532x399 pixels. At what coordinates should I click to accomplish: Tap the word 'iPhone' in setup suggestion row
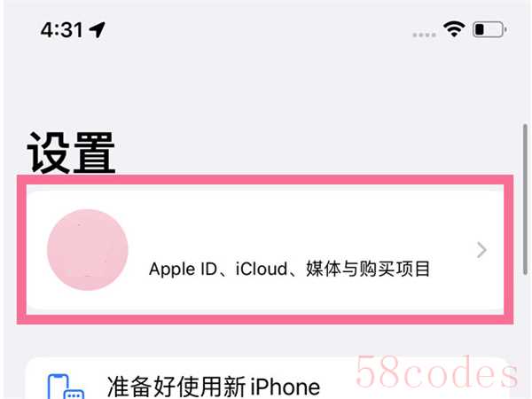click(286, 387)
